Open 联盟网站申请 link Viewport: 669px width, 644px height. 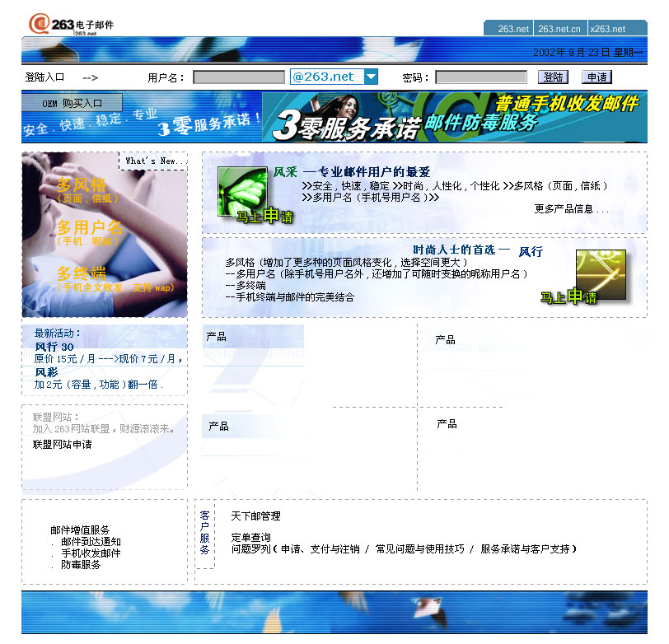click(x=63, y=445)
